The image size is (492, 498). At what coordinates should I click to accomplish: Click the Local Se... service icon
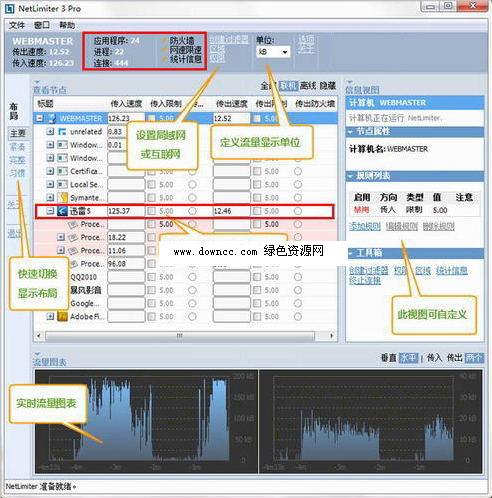pos(62,184)
